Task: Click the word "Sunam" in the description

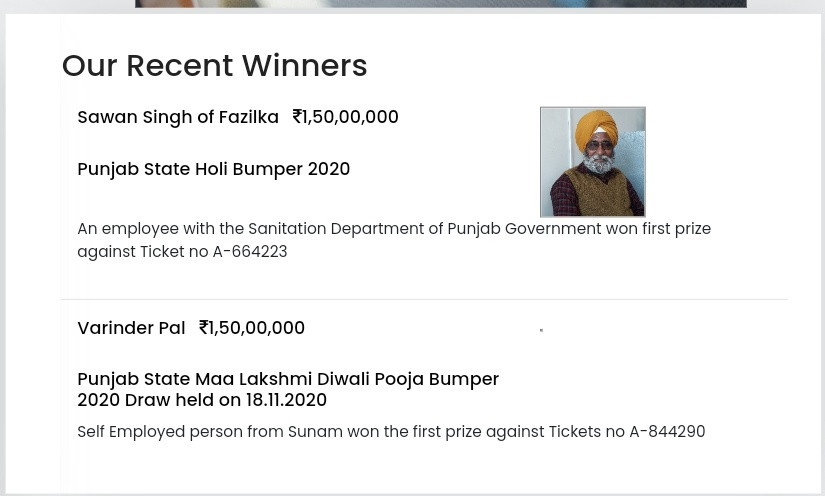Action: [x=315, y=432]
